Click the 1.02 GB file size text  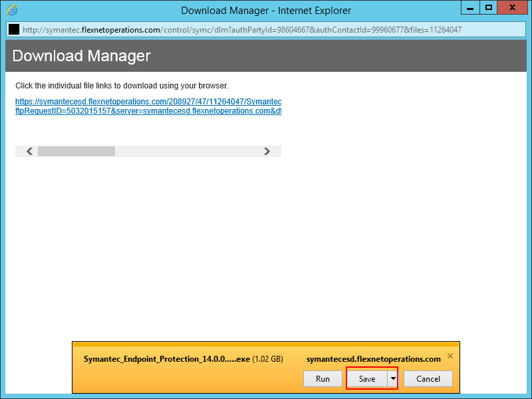tap(268, 359)
